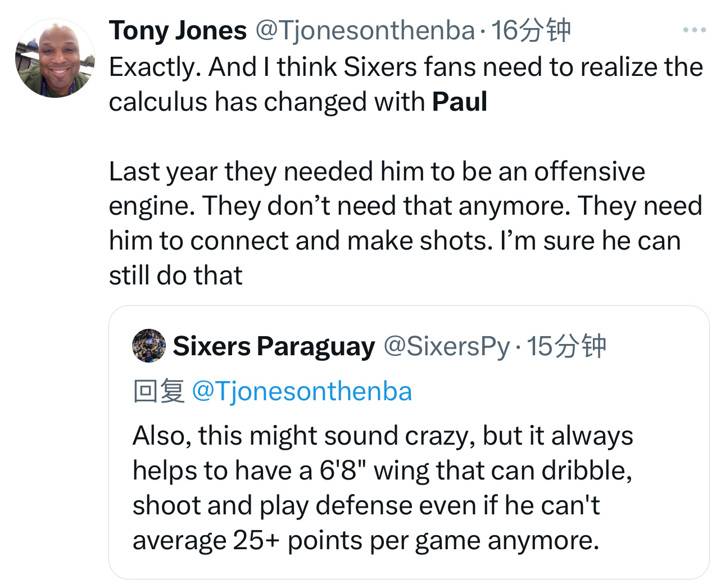Click the 16分钟 tweet timestamp
The image size is (725, 588).
coord(531,30)
